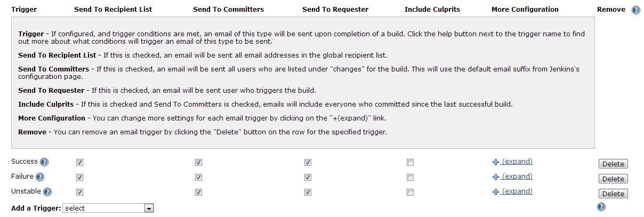Delete the Unstable trigger
This screenshot has height=217, width=644.
(613, 194)
